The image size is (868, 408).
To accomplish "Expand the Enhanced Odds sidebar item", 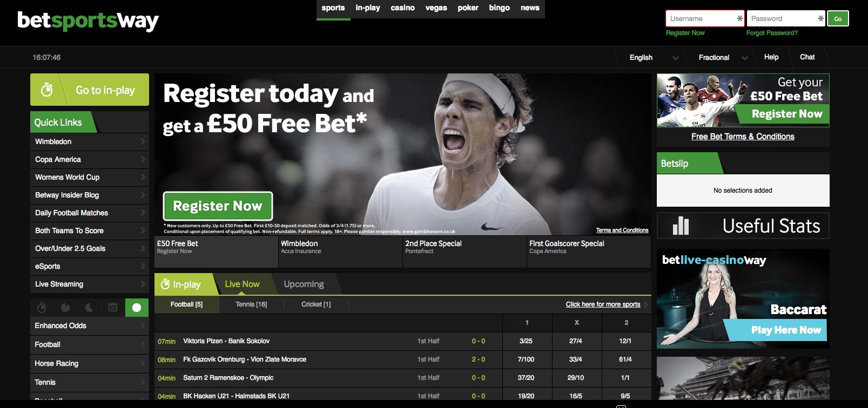I will (x=90, y=325).
